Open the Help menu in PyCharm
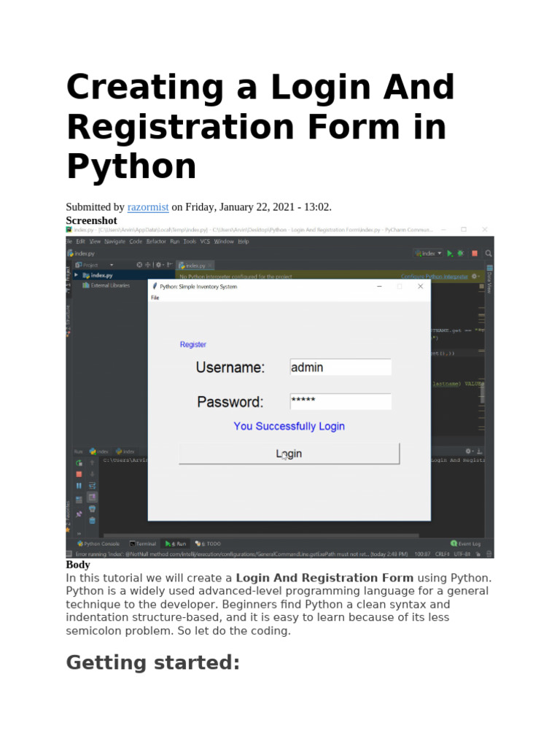Screen dimensions: 560x747 (244, 241)
